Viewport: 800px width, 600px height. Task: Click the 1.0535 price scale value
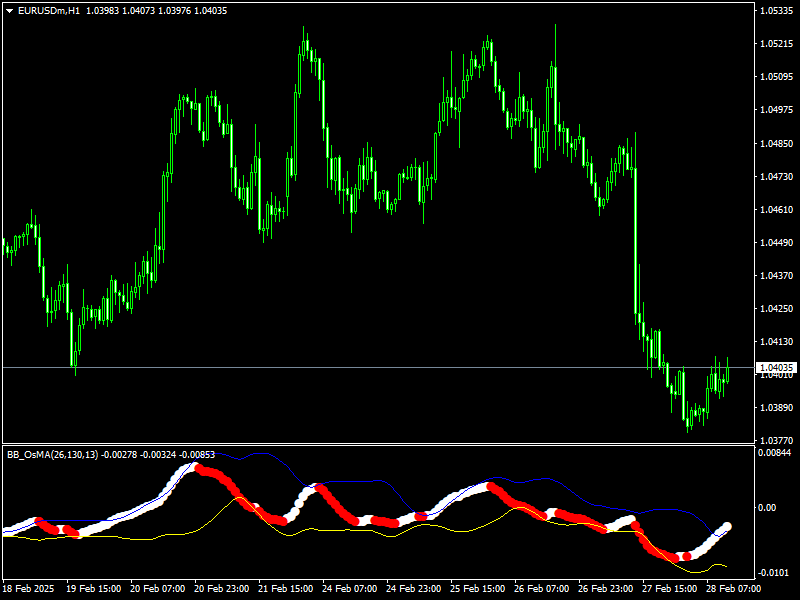[775, 12]
